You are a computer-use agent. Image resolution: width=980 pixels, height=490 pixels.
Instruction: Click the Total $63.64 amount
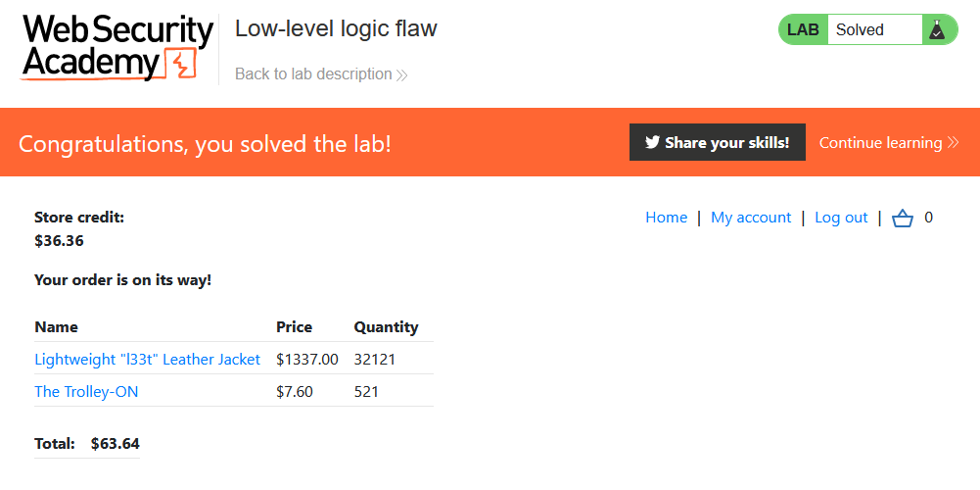[116, 444]
